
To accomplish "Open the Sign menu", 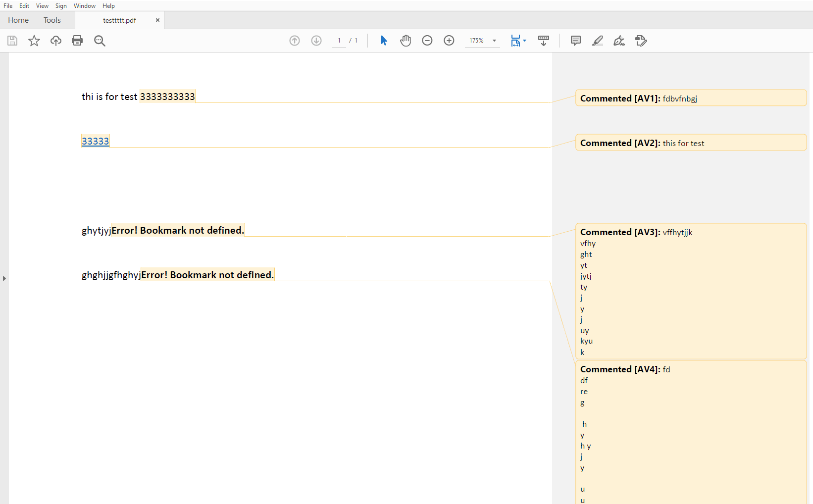I will (x=61, y=6).
